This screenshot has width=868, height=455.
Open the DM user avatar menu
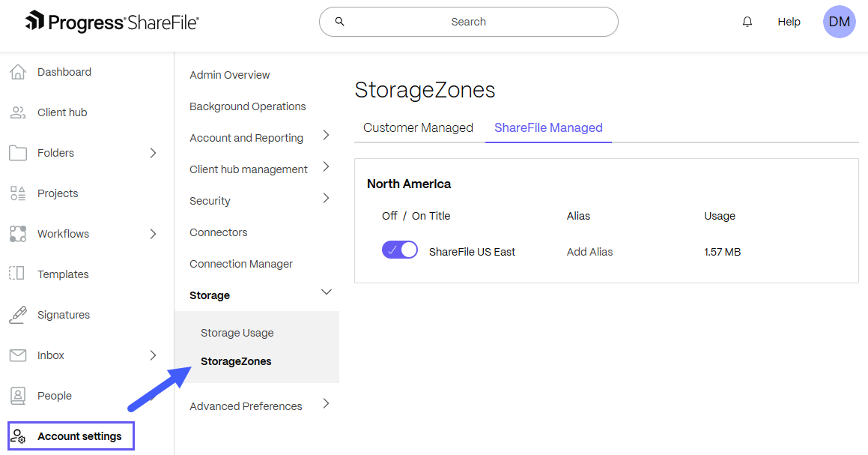coord(840,22)
